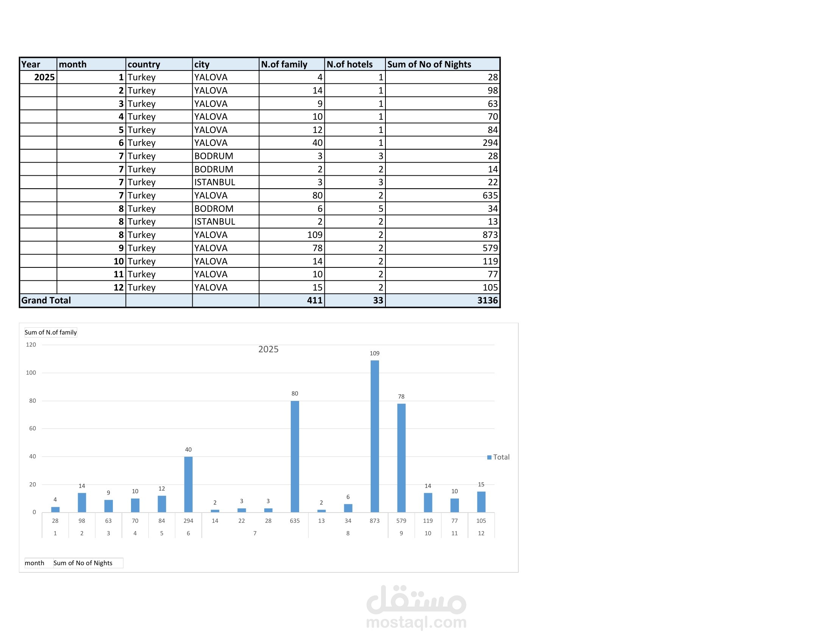Click the blue Total legend swatch

pyautogui.click(x=489, y=458)
